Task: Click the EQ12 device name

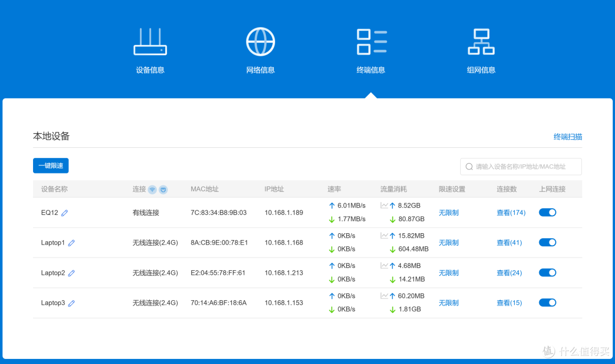Action: pyautogui.click(x=50, y=213)
